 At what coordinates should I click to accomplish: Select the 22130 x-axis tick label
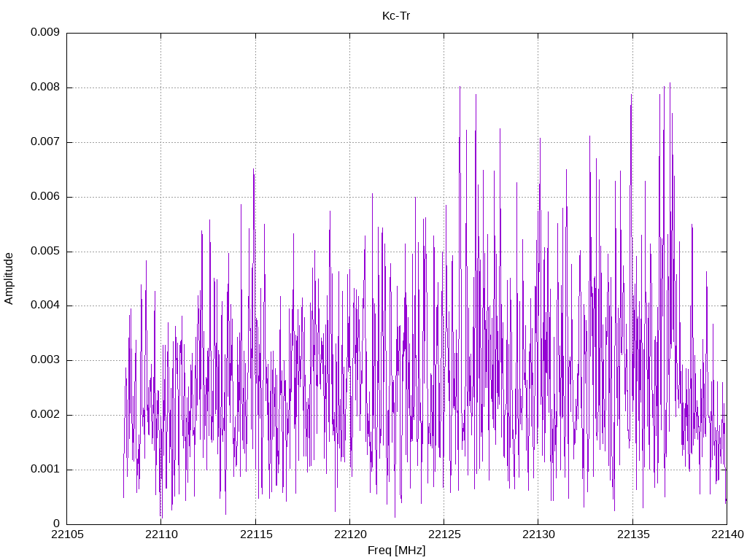pos(538,535)
